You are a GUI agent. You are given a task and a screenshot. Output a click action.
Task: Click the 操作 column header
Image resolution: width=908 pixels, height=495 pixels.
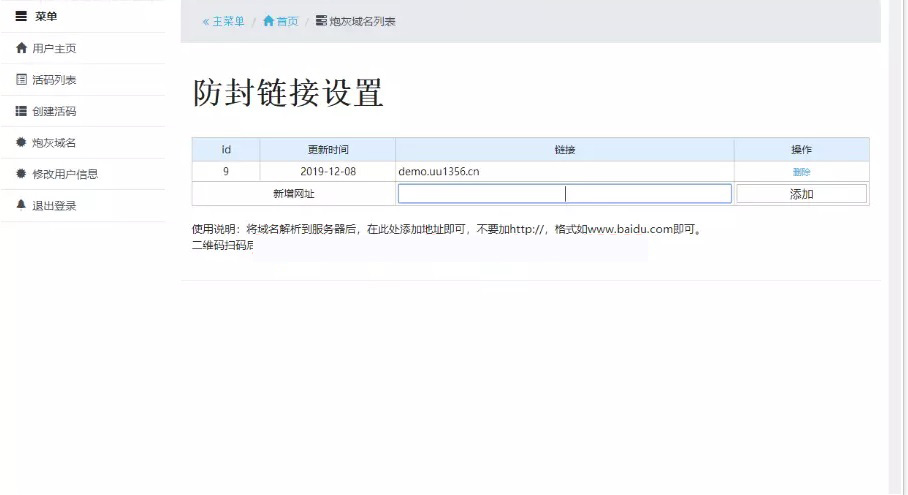[801, 150]
